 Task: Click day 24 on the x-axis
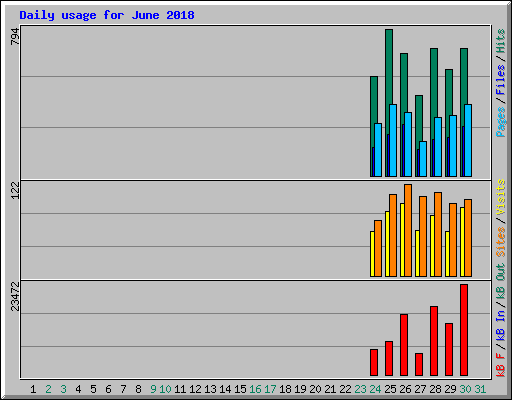(x=375, y=389)
